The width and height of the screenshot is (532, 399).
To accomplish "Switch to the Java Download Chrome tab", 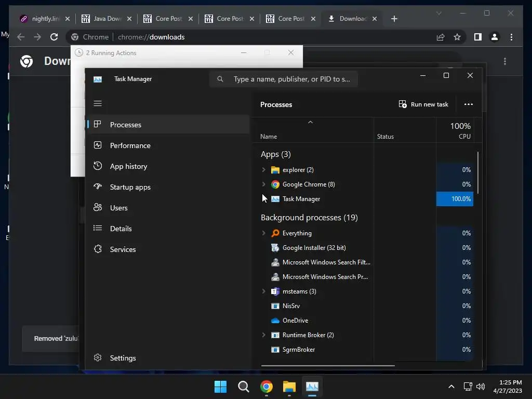I will tap(107, 19).
